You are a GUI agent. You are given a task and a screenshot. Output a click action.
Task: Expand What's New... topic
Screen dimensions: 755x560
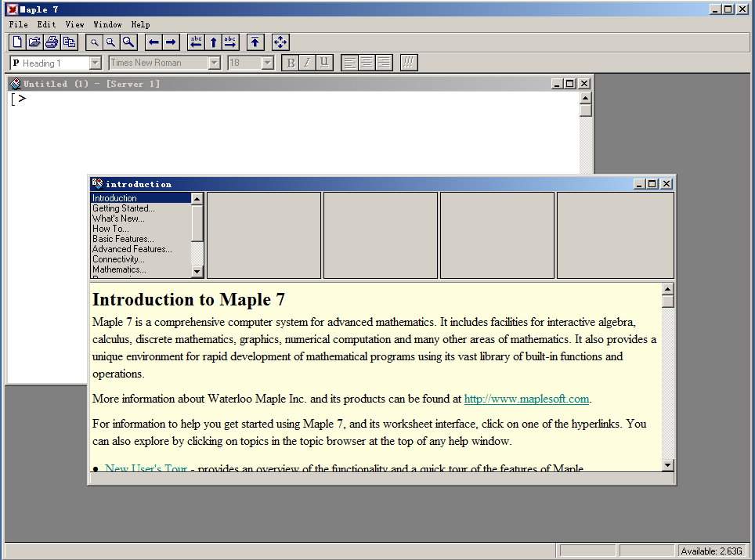click(x=118, y=218)
